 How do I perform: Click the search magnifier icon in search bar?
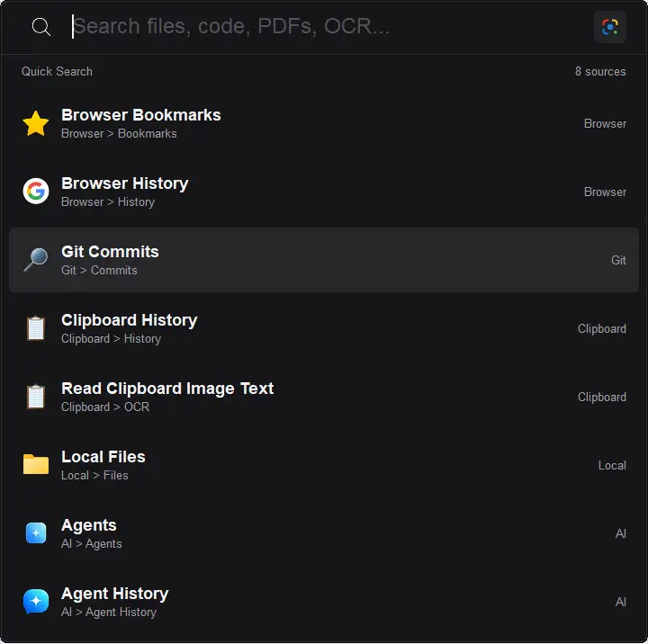(40, 27)
